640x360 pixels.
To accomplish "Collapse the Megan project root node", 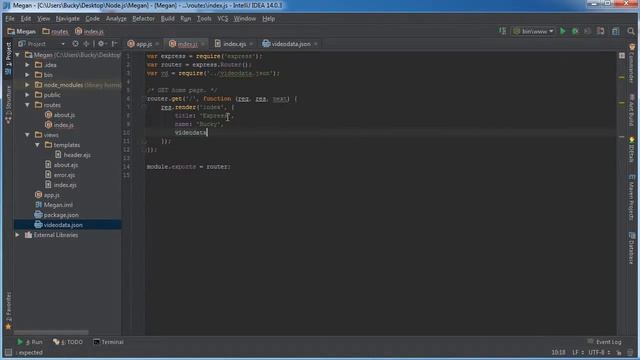I will point(18,55).
